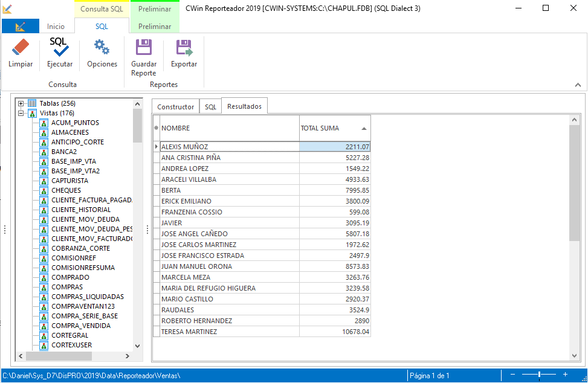Switch to the Constructor tab

click(175, 107)
